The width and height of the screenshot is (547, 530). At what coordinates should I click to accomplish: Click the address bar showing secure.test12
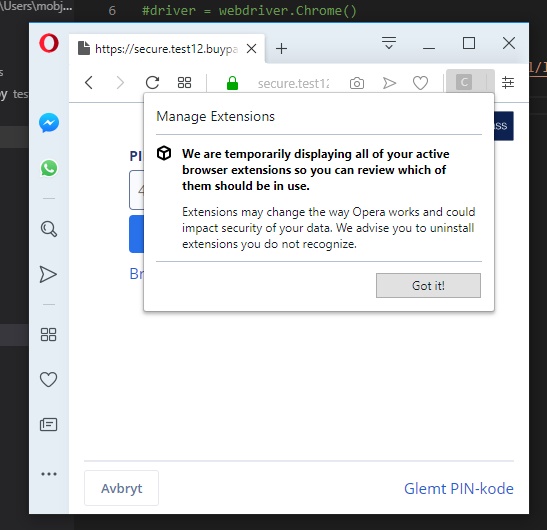pyautogui.click(x=293, y=83)
